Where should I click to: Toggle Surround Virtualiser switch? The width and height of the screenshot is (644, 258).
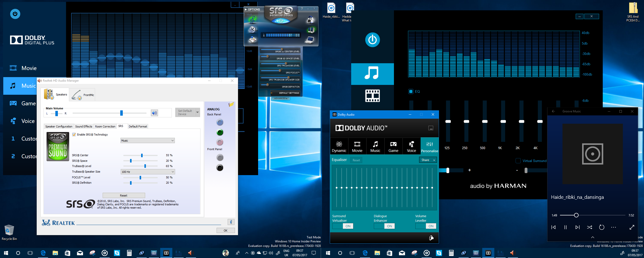(343, 226)
